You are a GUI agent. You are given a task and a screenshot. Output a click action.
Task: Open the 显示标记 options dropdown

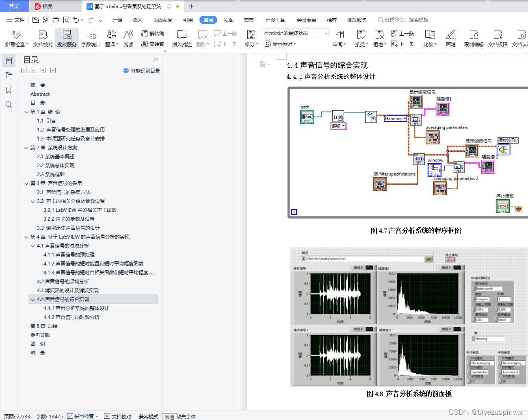(280, 44)
